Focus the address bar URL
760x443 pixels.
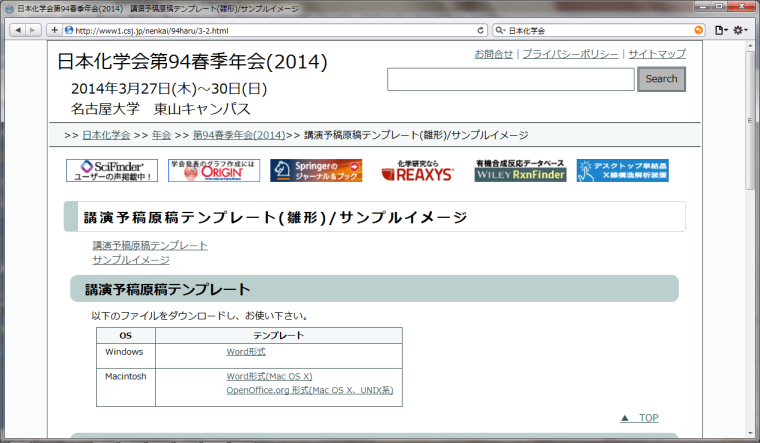(x=274, y=31)
